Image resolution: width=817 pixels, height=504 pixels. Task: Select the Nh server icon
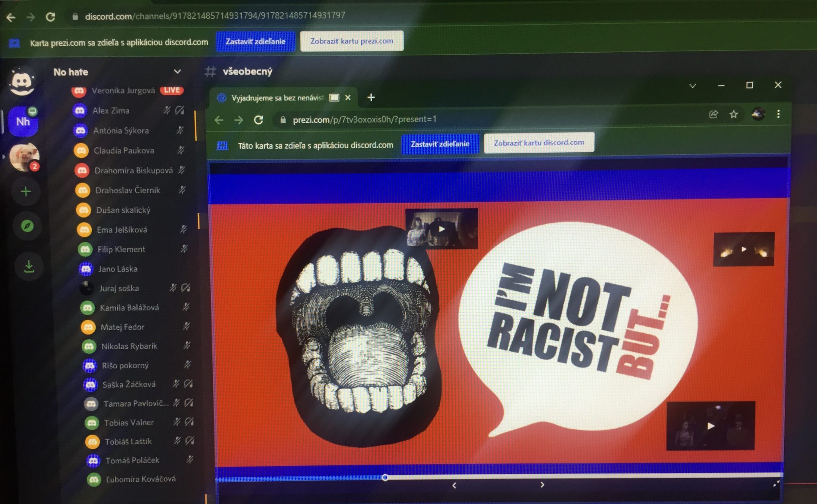(x=23, y=122)
